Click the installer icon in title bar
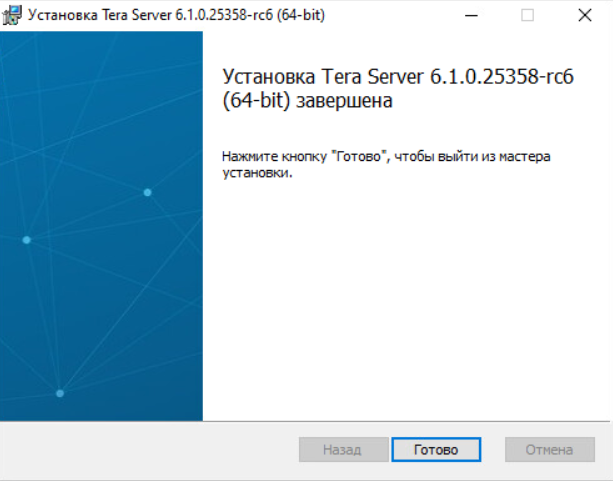This screenshot has width=613, height=481. coord(12,15)
